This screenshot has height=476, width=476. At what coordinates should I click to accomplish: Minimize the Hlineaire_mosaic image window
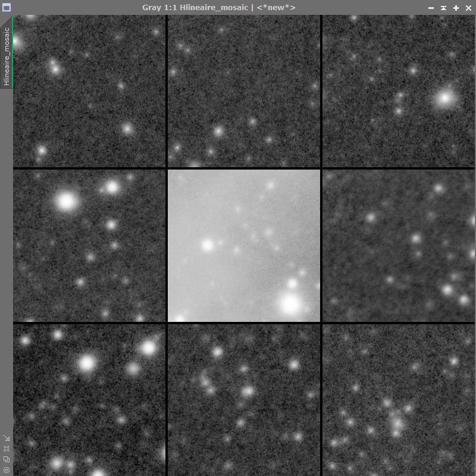tap(431, 8)
